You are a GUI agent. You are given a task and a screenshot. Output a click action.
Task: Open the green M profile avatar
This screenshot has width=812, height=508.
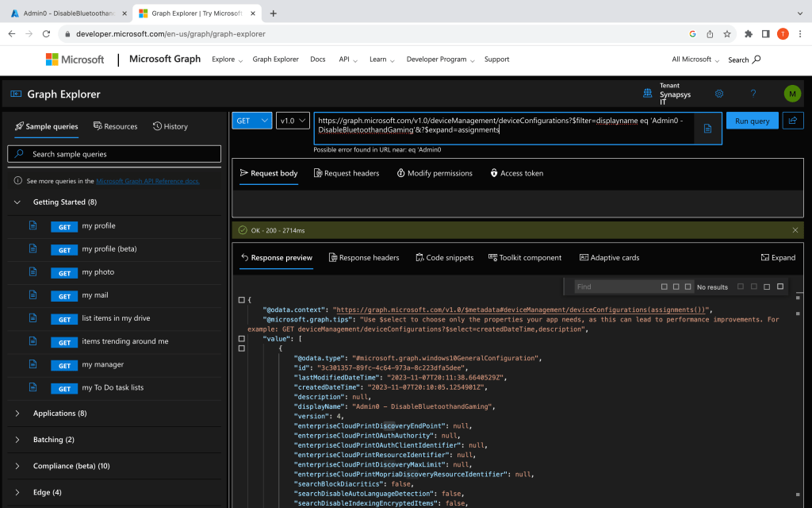(x=792, y=94)
